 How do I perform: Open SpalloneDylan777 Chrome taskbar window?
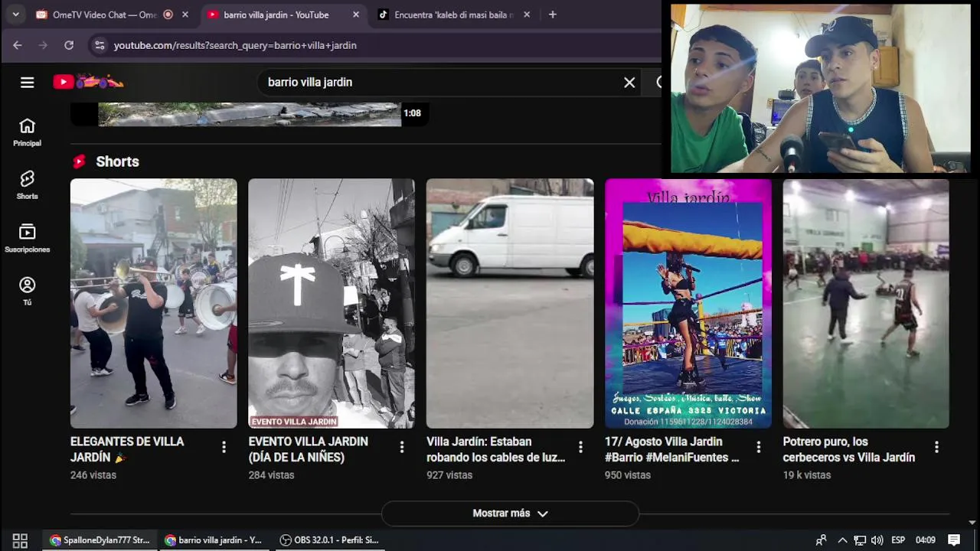tap(99, 540)
